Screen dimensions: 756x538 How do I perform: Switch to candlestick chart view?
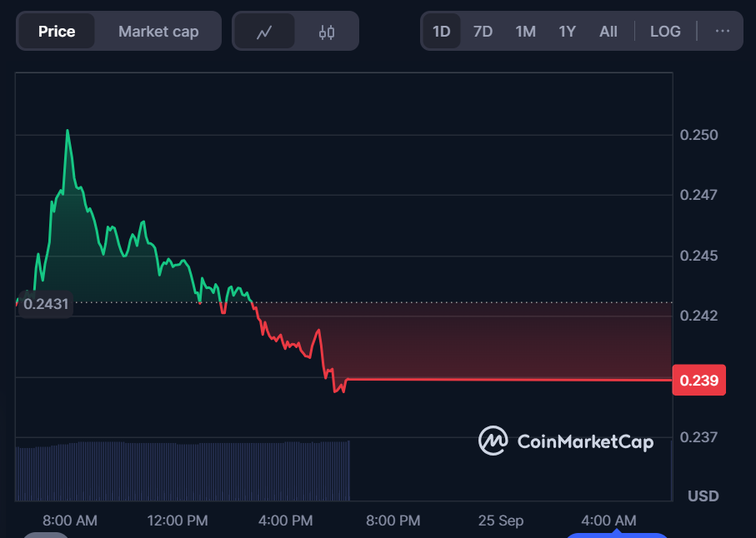pyautogui.click(x=327, y=32)
